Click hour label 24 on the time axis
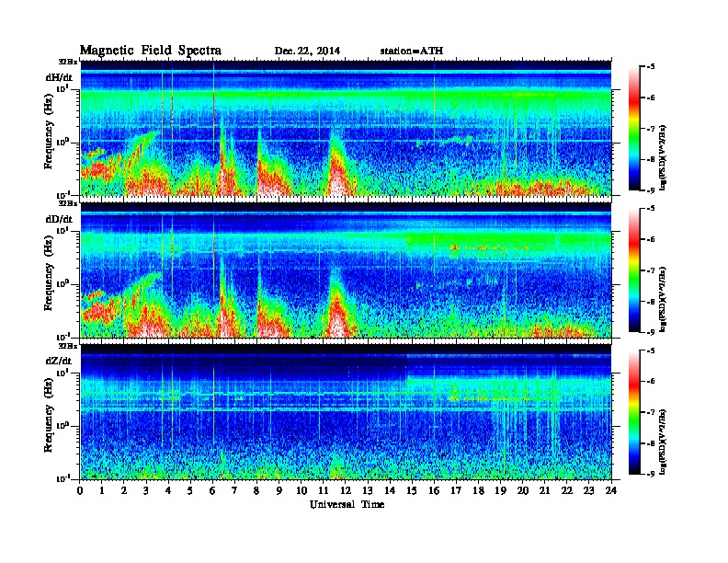Screen dimensions: 728x563 [611, 490]
